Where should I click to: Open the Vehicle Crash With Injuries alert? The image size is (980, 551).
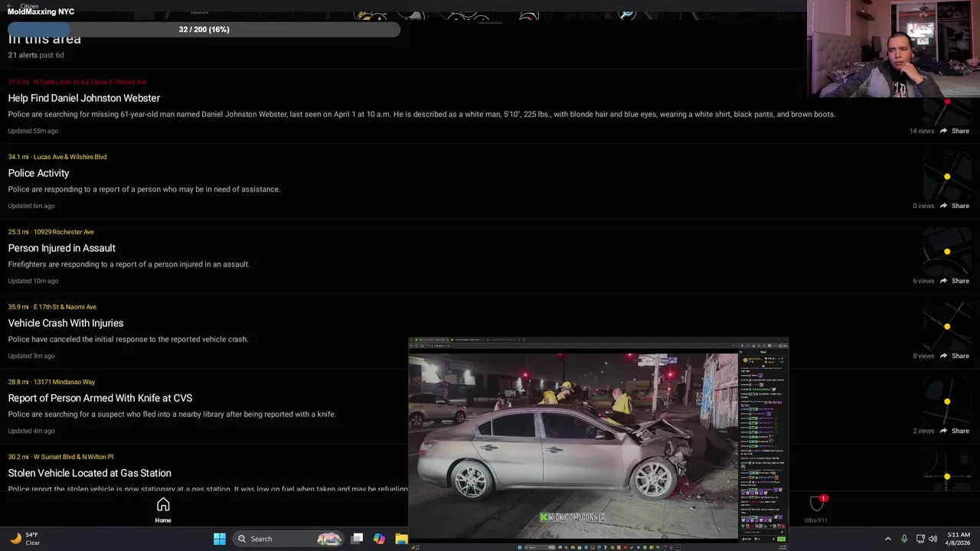(66, 323)
